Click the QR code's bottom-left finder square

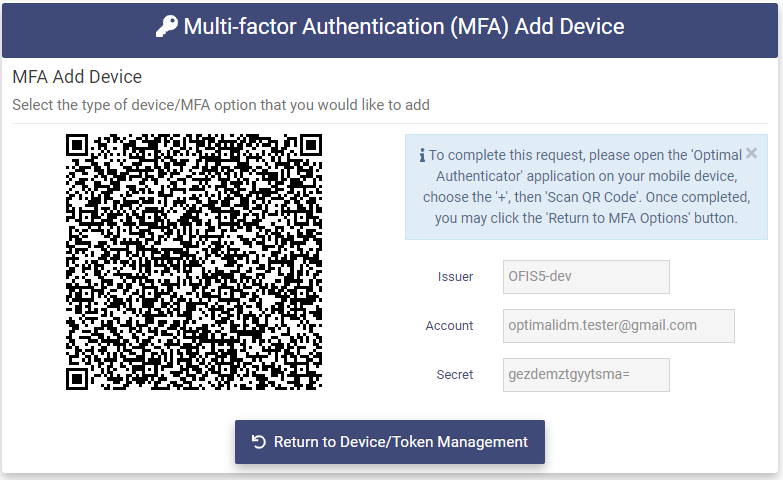pos(77,378)
